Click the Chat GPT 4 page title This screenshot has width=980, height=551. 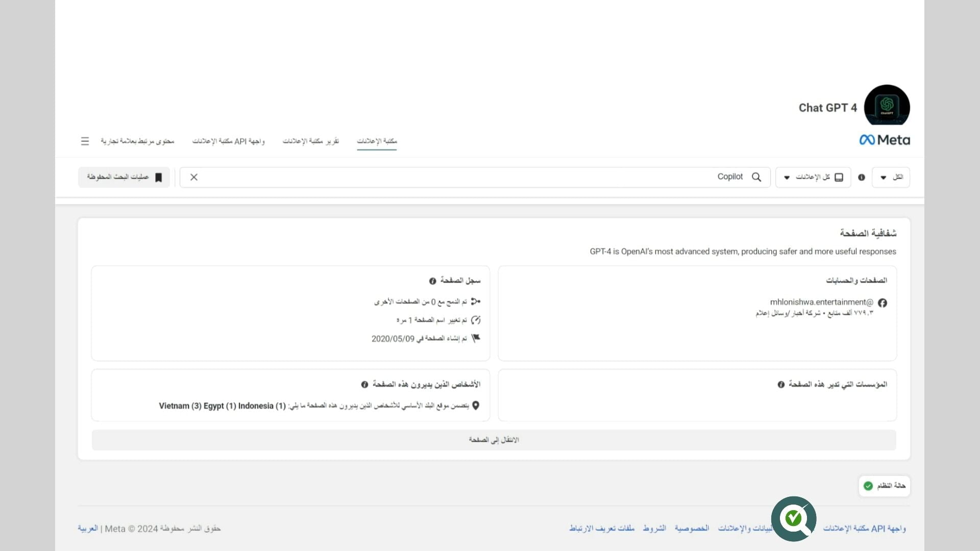(x=828, y=108)
